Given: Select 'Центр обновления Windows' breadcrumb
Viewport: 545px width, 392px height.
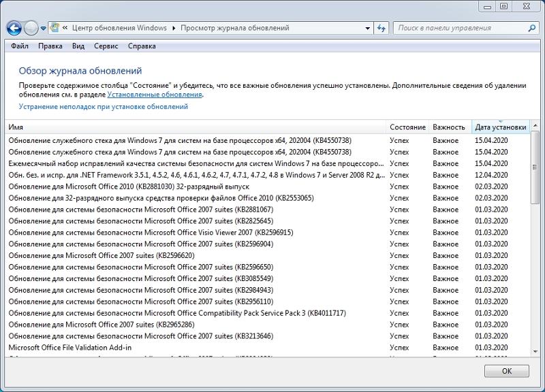Looking at the screenshot, I should [x=119, y=28].
